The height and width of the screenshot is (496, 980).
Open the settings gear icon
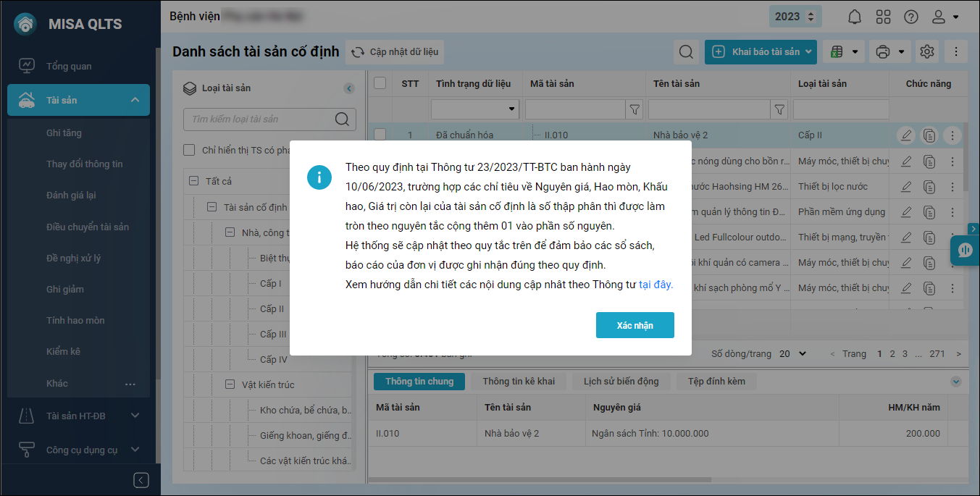tap(926, 51)
